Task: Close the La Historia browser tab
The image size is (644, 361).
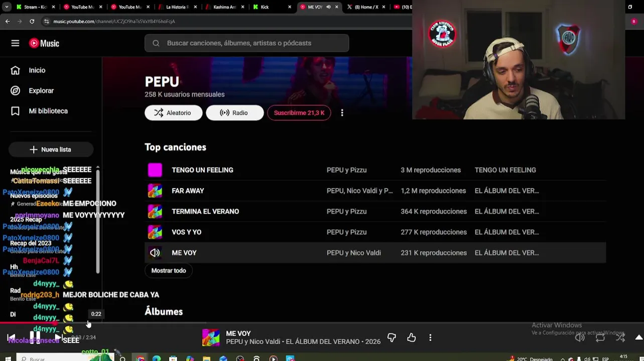Action: pos(195,7)
